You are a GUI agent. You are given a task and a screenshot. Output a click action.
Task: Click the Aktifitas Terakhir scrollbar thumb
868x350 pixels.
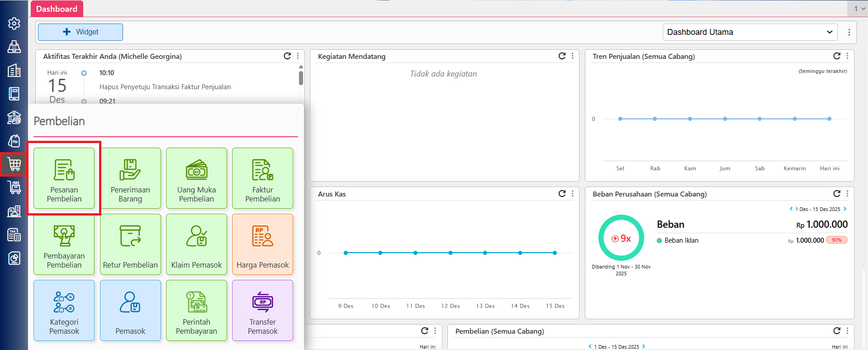click(301, 78)
